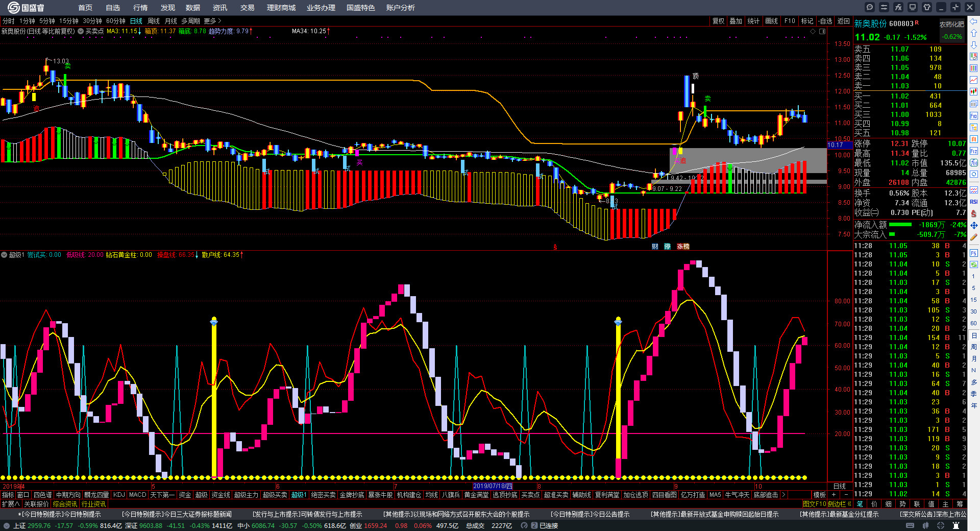Collapse the 侧边栏 sidebar toggle

pos(839,504)
